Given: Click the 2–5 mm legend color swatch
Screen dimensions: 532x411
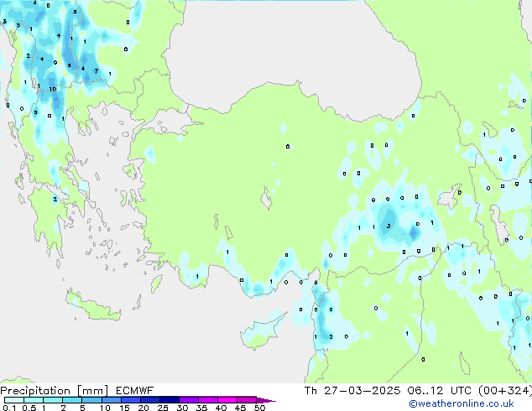Looking at the screenshot, I should point(72,400).
